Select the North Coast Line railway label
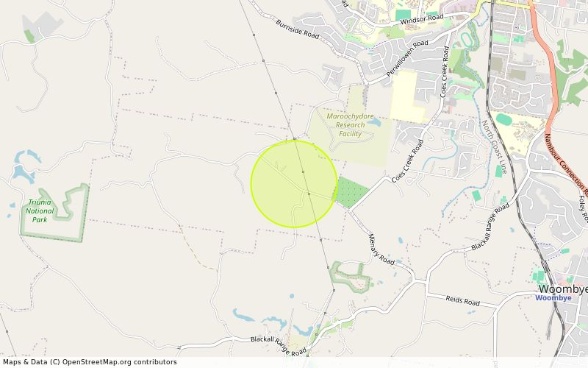The width and height of the screenshot is (588, 368). (x=494, y=146)
